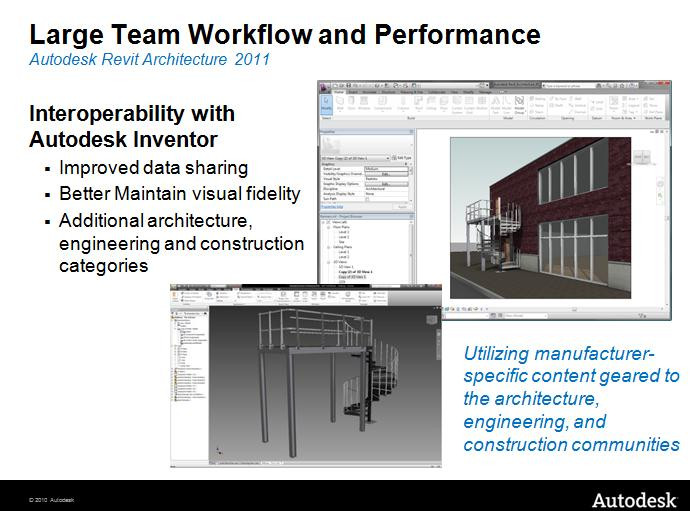
Task: Collapse the Floor Plans node in Project Browser
Action: pos(328,227)
